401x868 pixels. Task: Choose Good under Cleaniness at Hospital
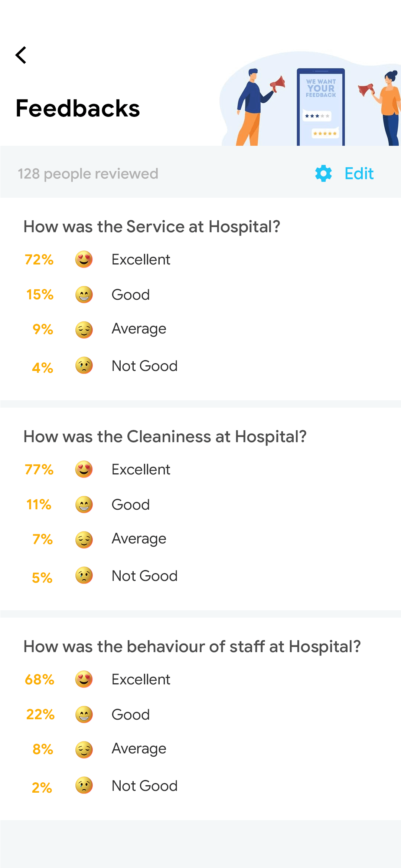click(x=131, y=504)
